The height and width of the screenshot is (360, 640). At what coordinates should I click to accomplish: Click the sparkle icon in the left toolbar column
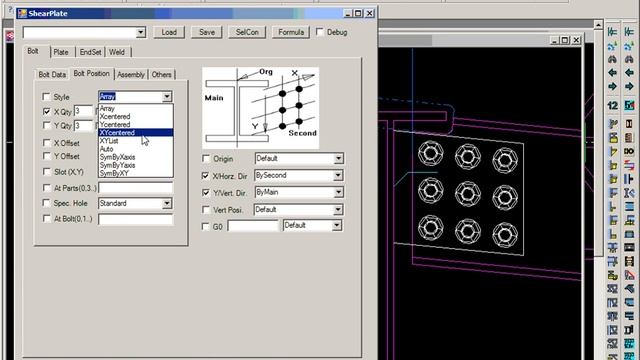click(612, 46)
